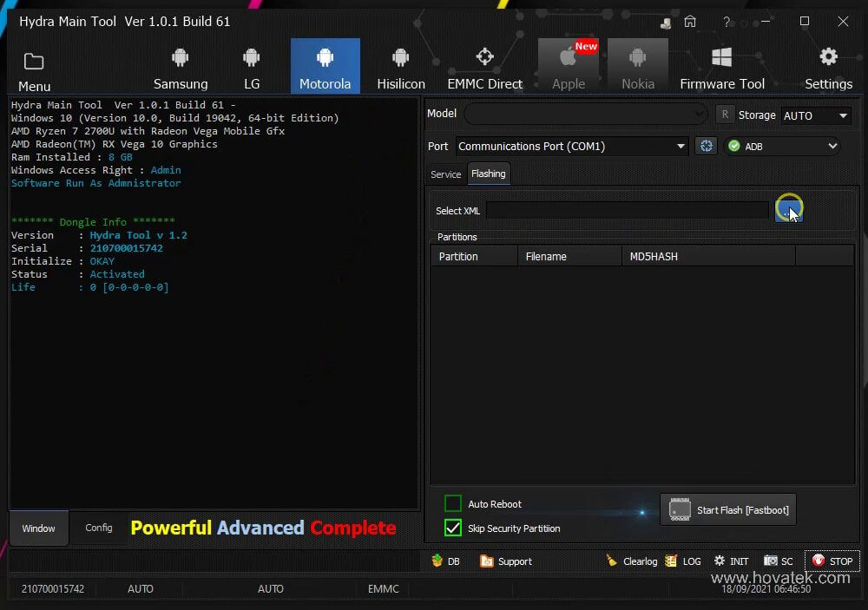Switch to the Service tab
Image resolution: width=868 pixels, height=610 pixels.
pos(445,174)
